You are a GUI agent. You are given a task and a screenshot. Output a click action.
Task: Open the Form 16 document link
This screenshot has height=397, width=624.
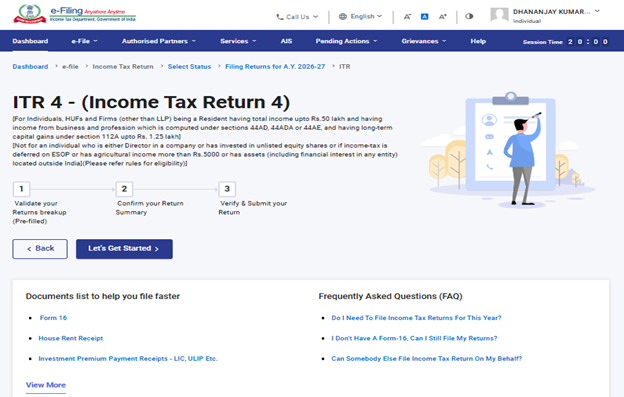tap(53, 318)
